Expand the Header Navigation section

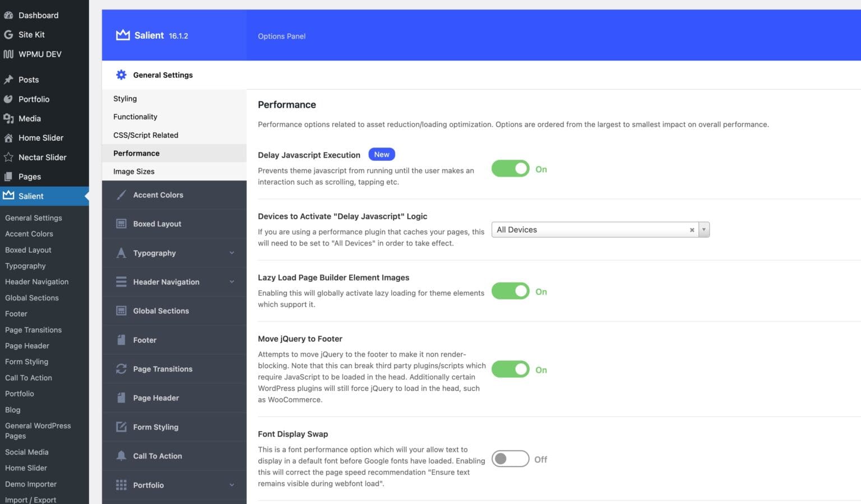[232, 281]
